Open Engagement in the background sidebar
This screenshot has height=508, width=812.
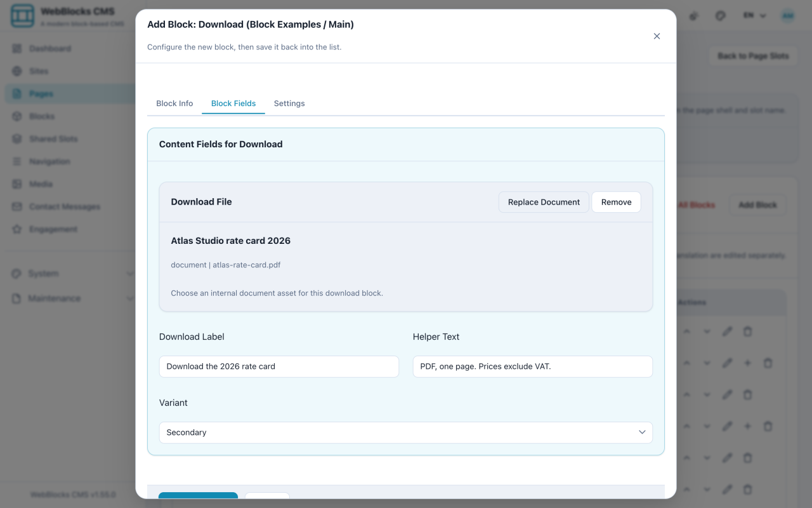point(69,229)
